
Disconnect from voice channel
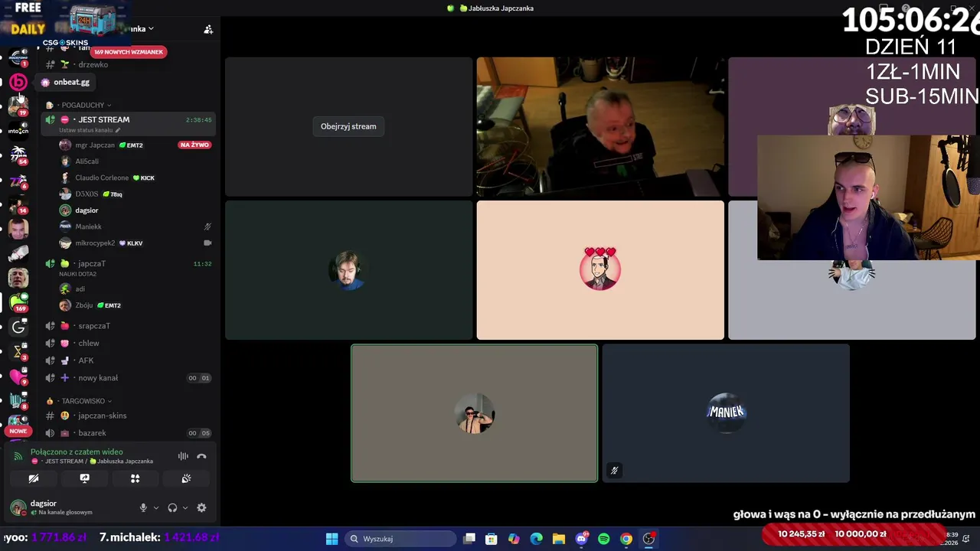tap(201, 456)
